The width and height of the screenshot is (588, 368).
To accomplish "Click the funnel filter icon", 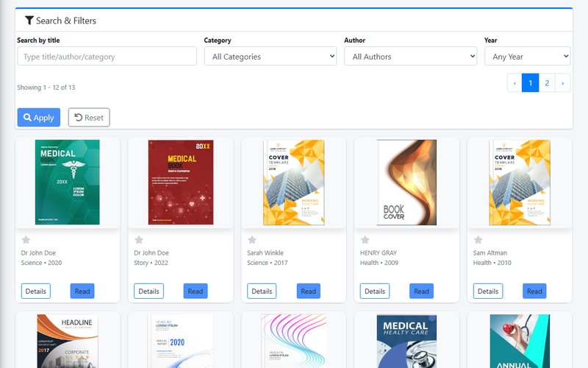I will click(29, 21).
